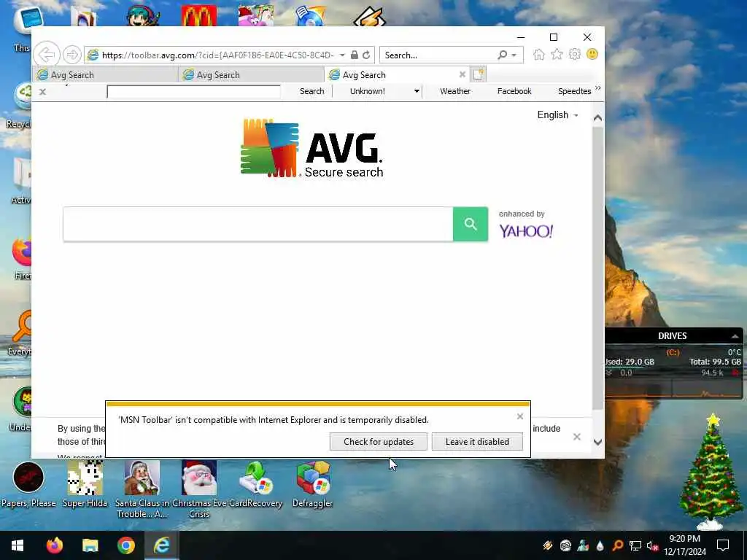The height and width of the screenshot is (560, 747).
Task: Click Leave it disabled button
Action: [x=477, y=441]
